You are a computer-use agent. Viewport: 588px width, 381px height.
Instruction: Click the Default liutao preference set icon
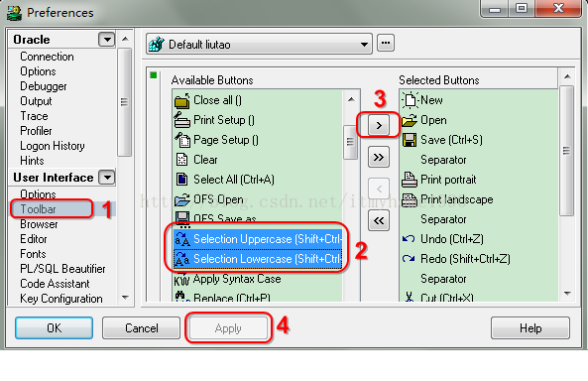157,45
